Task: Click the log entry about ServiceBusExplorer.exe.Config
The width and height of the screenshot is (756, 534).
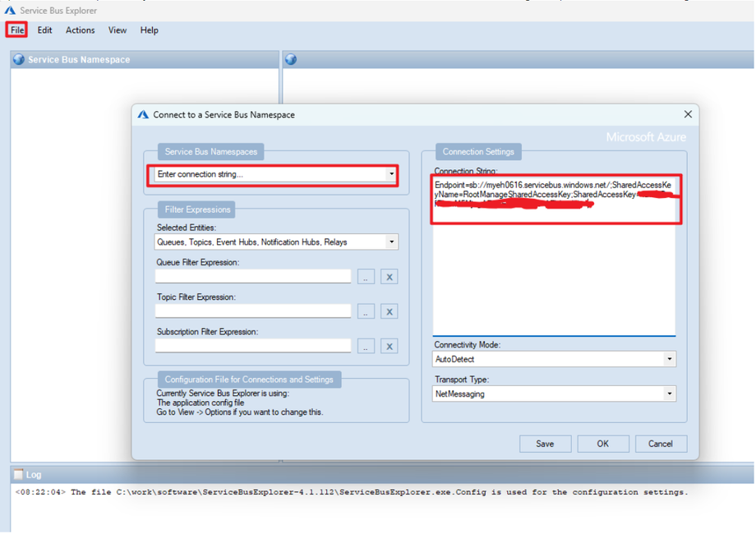Action: [x=352, y=492]
